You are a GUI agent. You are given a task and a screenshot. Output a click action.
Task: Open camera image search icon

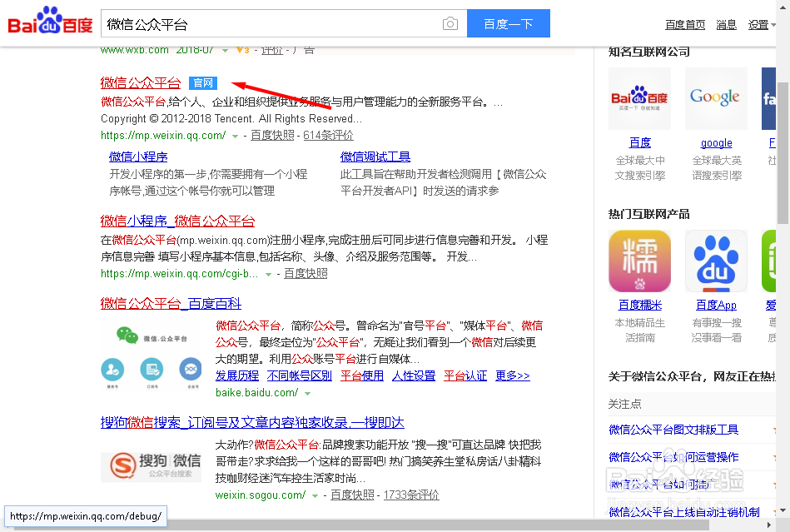pos(450,23)
